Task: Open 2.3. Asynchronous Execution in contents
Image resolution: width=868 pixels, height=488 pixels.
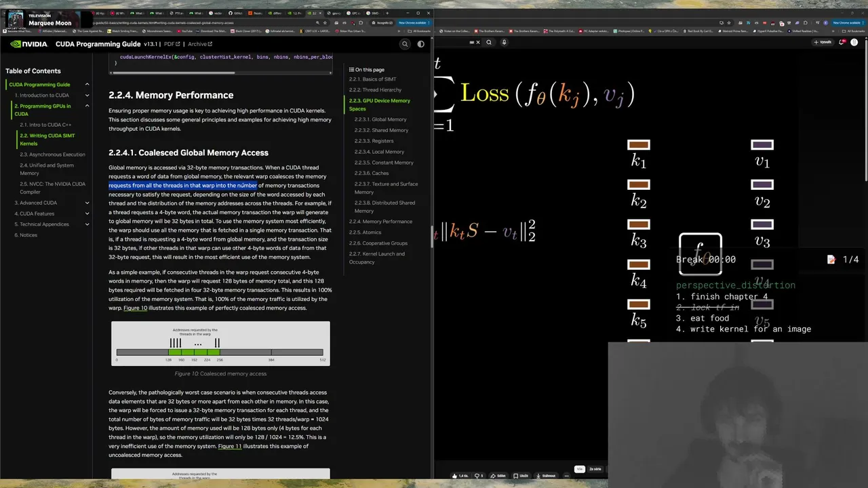Action: (52, 155)
